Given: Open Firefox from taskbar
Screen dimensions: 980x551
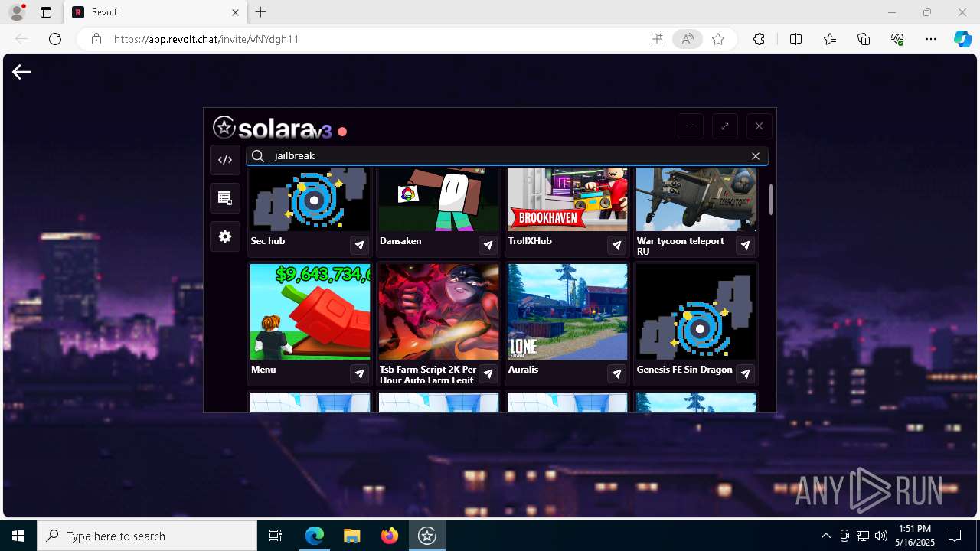Looking at the screenshot, I should (390, 536).
